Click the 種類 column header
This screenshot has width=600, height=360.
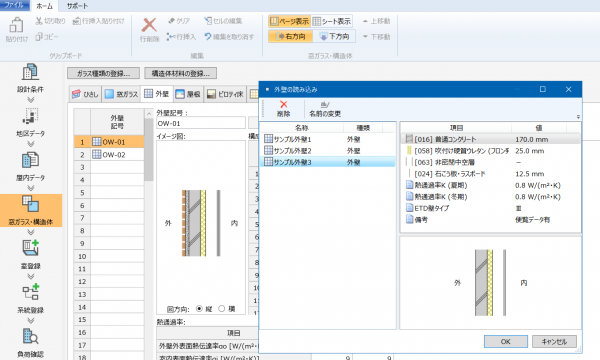tap(363, 127)
